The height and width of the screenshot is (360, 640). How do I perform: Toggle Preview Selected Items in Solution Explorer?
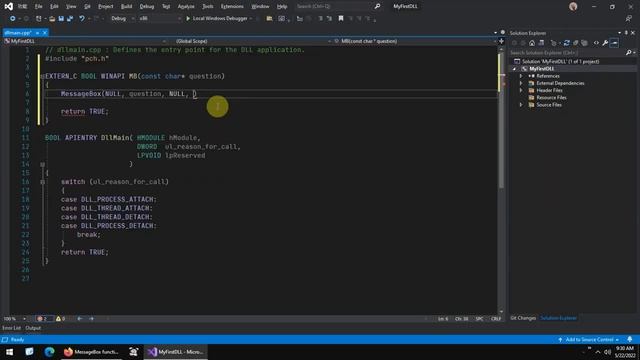[x=614, y=43]
